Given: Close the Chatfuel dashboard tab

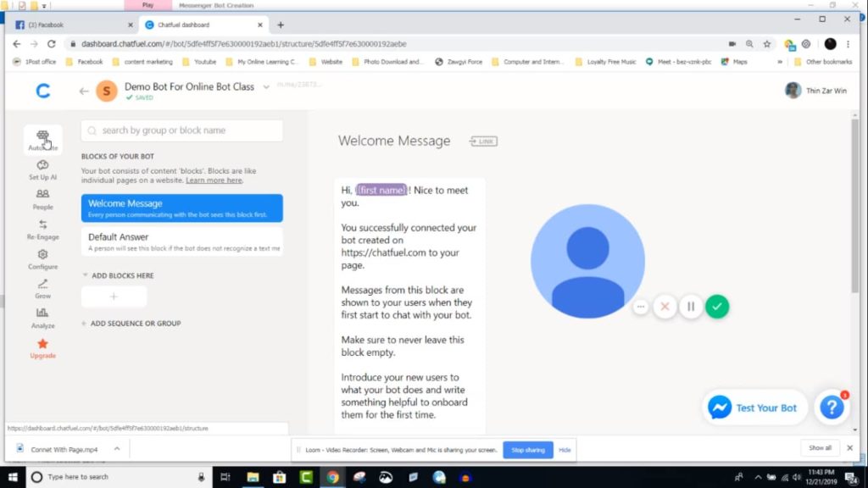Looking at the screenshot, I should point(259,25).
